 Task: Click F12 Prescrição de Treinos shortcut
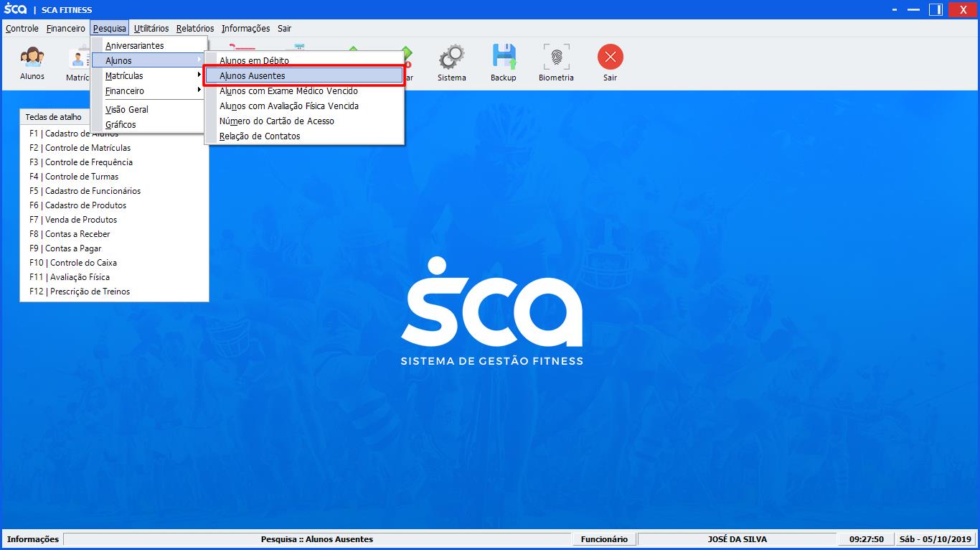click(x=80, y=292)
